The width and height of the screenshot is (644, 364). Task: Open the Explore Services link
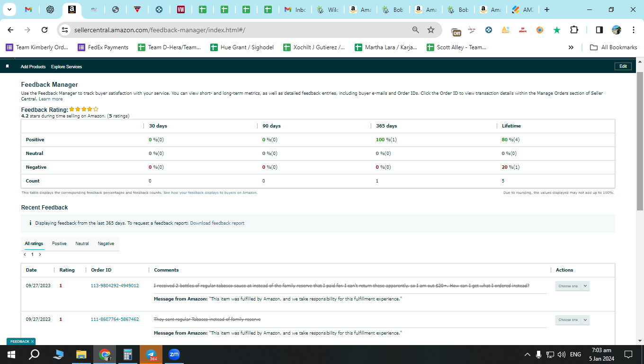pos(66,67)
